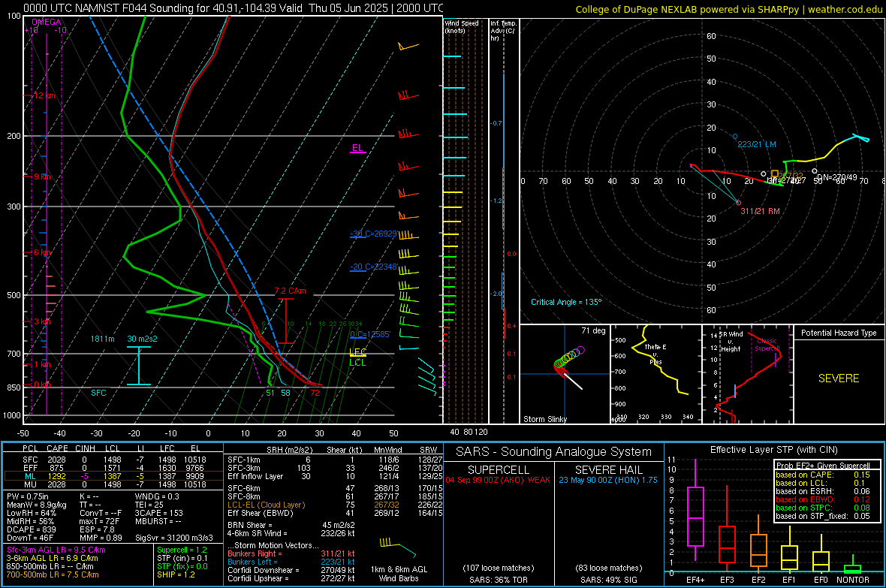
Task: Click the SHIP = 1.2 parameter
Action: pos(176,574)
